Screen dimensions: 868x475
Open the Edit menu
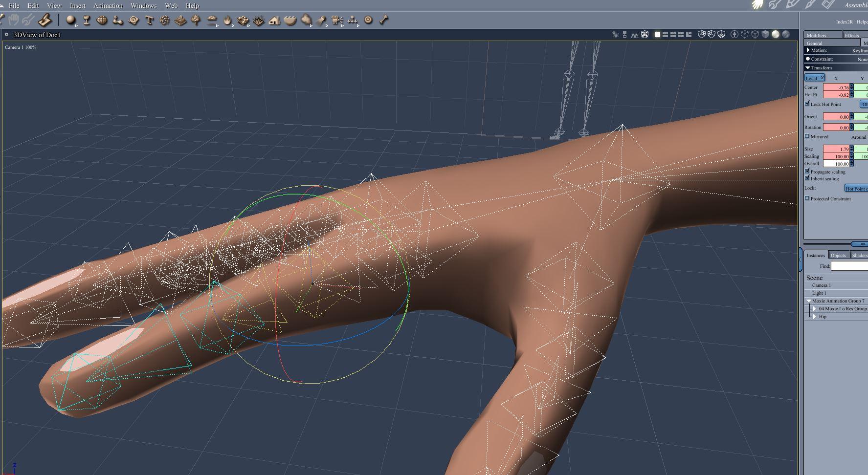click(33, 5)
